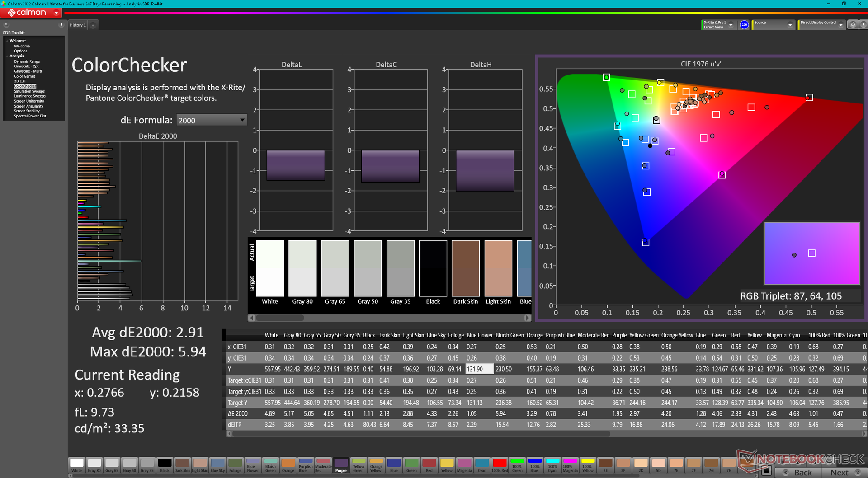868x478 pixels.
Task: Open Saturation Sweeps in the sidebar
Action: 29,91
